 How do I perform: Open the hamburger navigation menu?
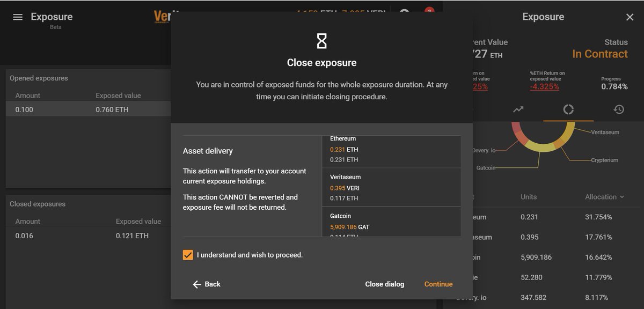pos(18,17)
